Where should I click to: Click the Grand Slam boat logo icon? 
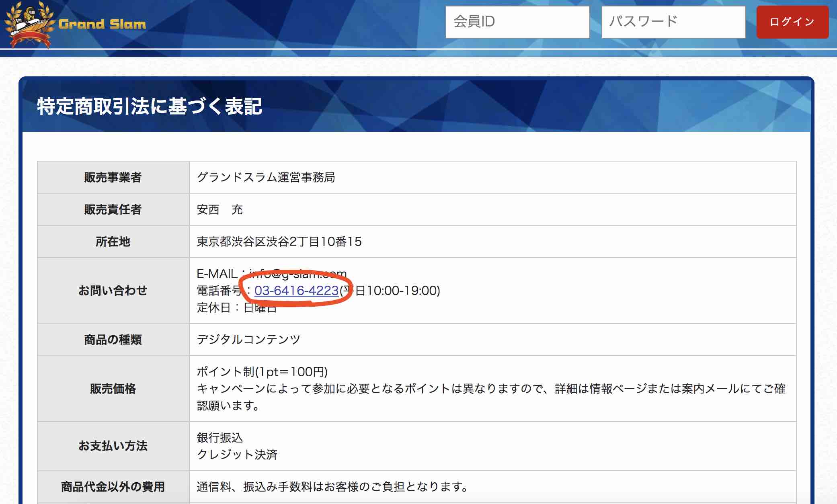tap(29, 24)
